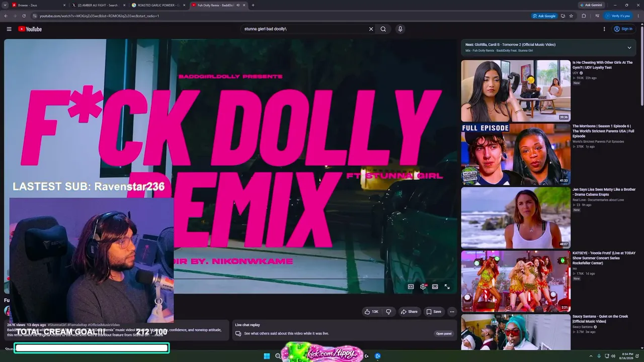
Task: Share the Fuh Dolly Remix video
Action: point(409,312)
